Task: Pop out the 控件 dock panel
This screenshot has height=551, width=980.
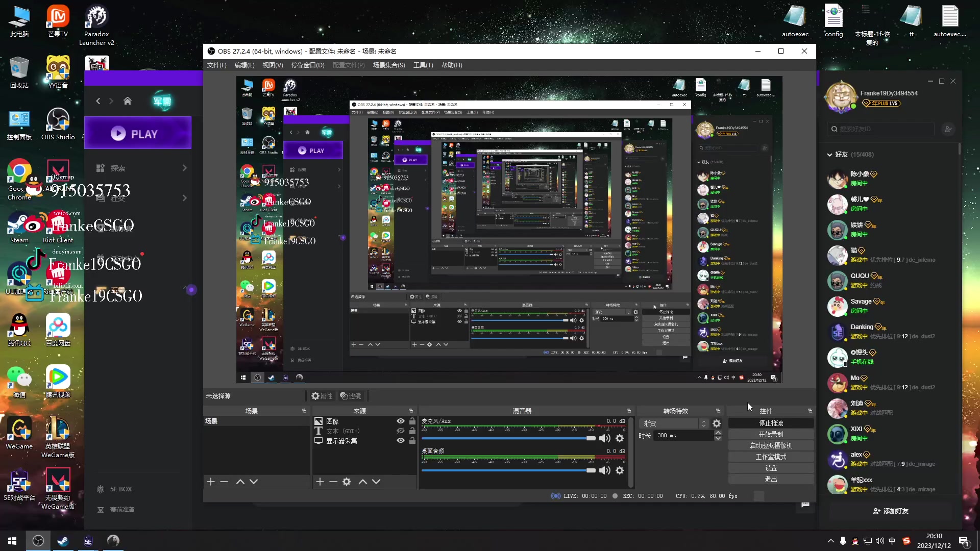Action: pos(810,411)
